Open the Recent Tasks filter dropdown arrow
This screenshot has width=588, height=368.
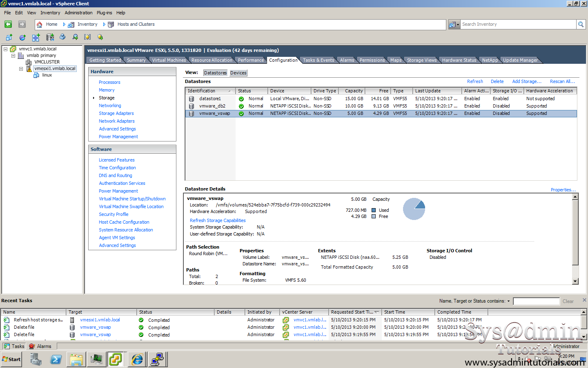point(508,301)
